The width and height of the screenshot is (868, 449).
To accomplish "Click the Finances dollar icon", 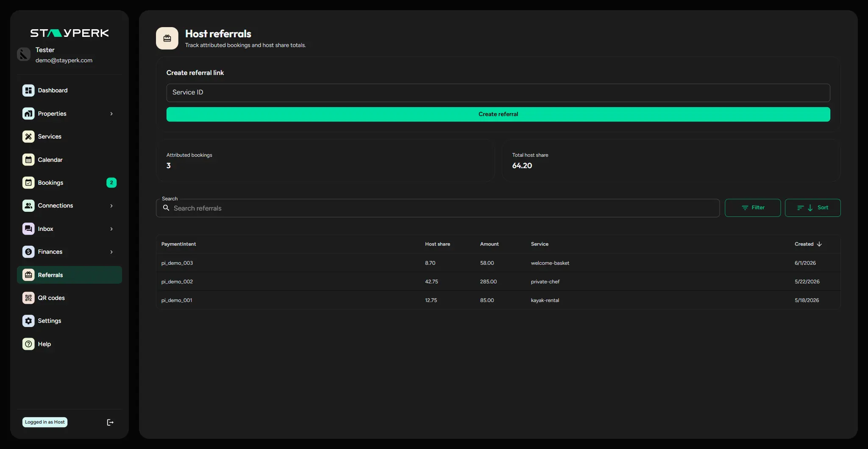I will point(28,252).
